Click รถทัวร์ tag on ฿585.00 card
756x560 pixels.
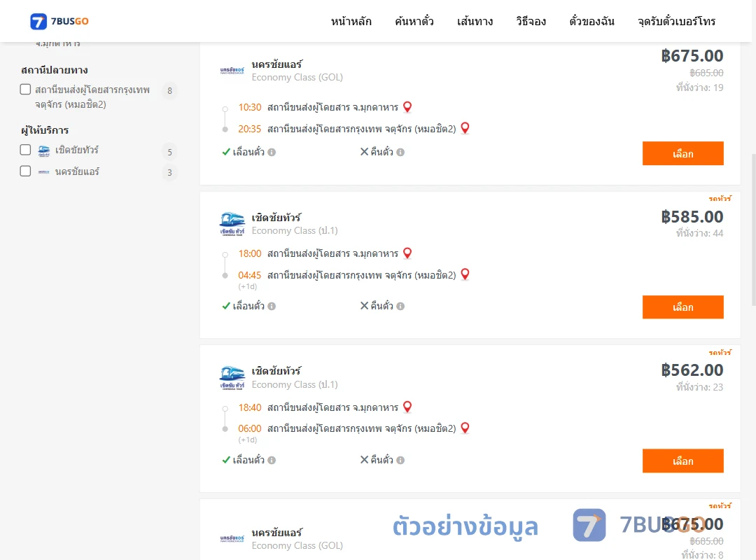(x=720, y=198)
